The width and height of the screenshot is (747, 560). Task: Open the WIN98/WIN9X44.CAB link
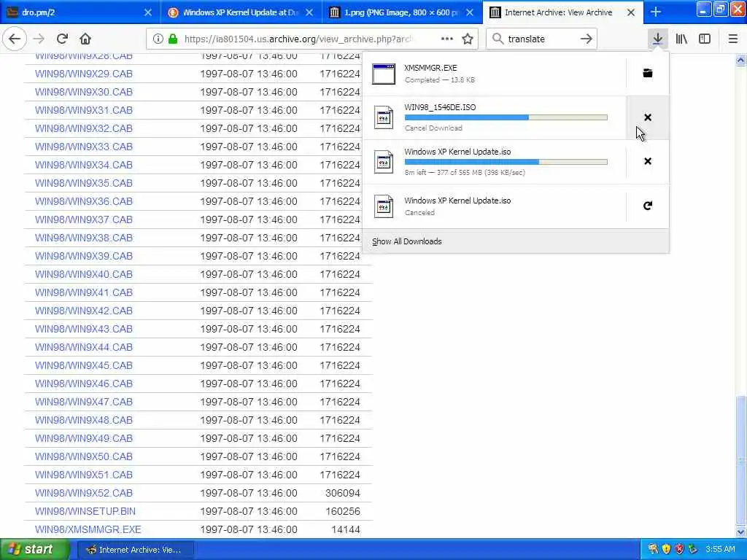(84, 347)
